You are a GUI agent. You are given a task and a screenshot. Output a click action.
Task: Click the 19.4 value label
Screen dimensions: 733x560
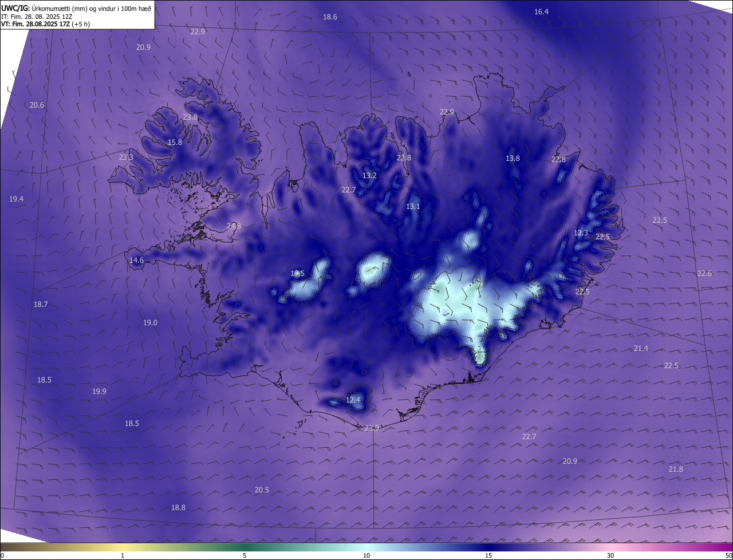[x=17, y=199]
